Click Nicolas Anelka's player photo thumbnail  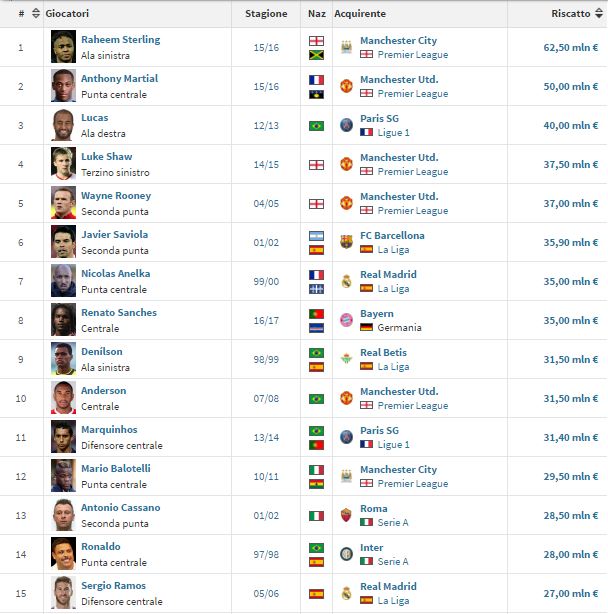[63, 281]
